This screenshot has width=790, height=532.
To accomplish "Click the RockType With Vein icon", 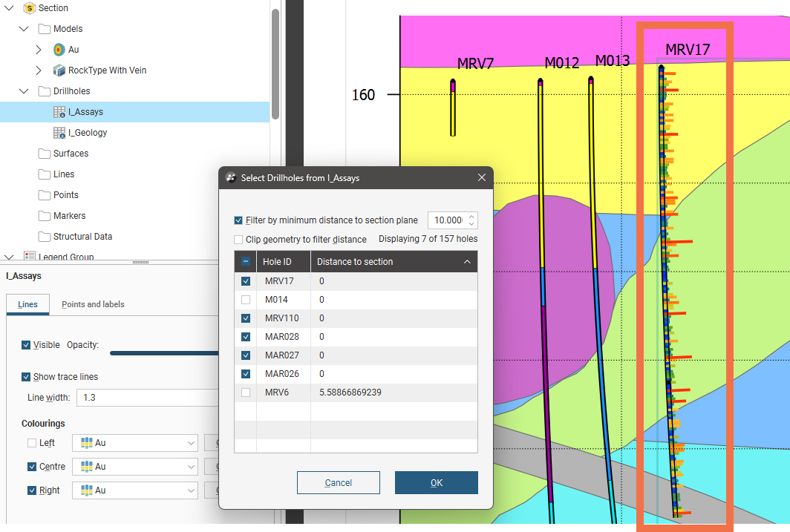I will (59, 70).
